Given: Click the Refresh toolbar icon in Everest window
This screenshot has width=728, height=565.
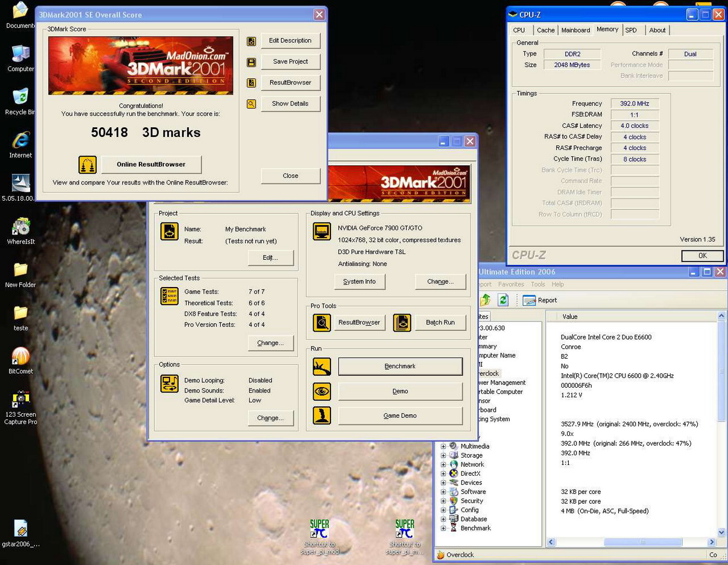Looking at the screenshot, I should [503, 300].
